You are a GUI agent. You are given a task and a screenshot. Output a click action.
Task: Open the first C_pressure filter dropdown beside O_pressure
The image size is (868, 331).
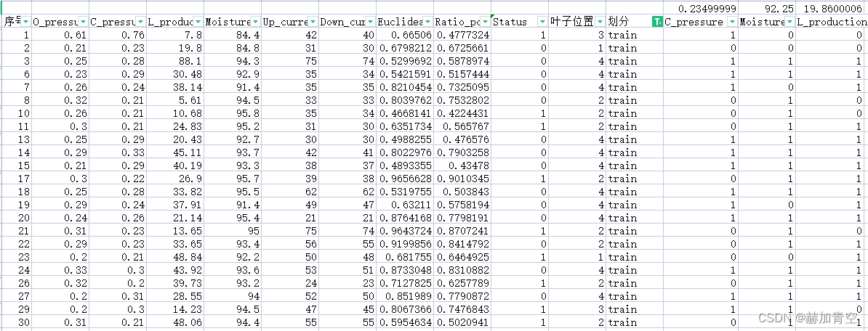pyautogui.click(x=140, y=22)
